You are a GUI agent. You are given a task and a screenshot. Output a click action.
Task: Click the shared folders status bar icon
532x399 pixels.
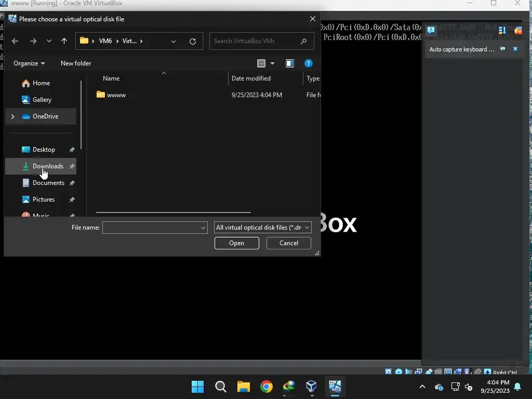click(438, 372)
